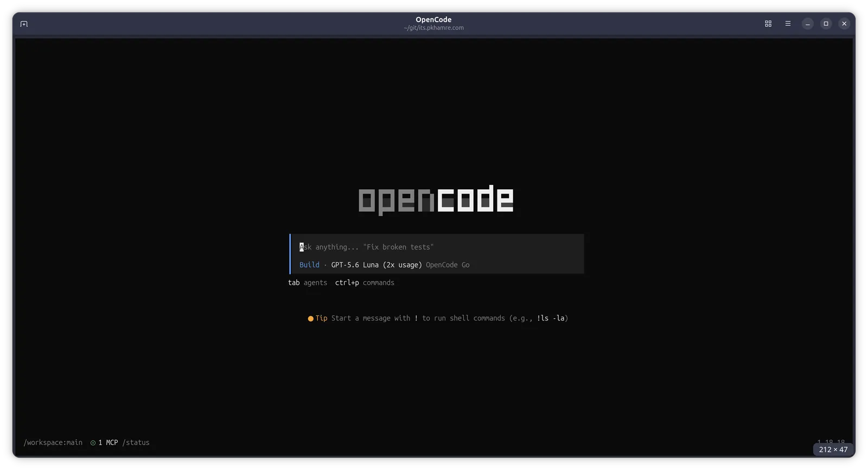The width and height of the screenshot is (868, 470).
Task: Click the '!ls -la' example text
Action: pos(551,319)
